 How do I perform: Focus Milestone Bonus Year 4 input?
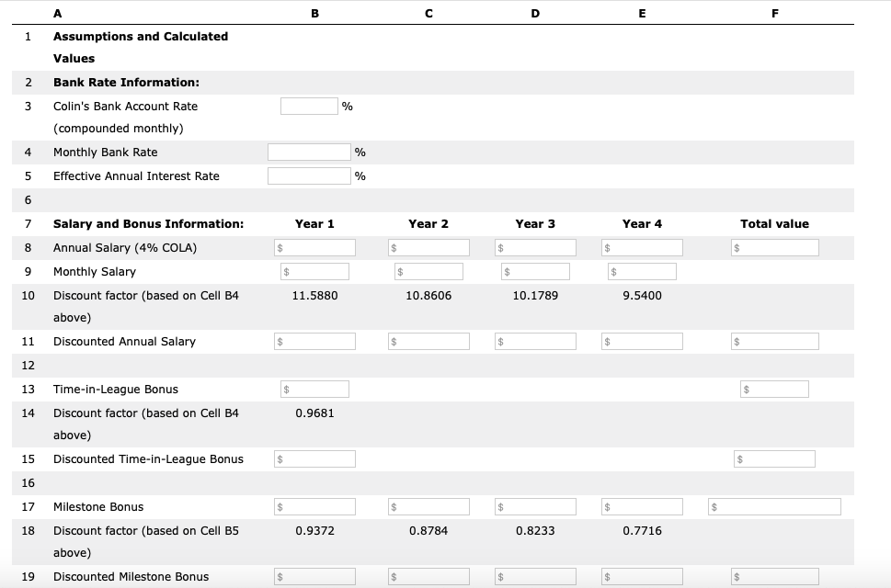642,506
